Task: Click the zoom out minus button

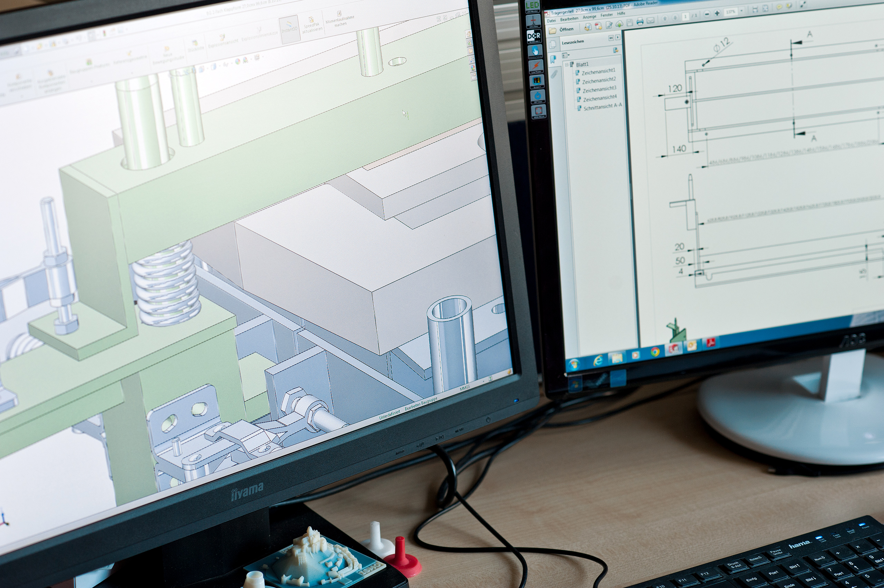Action: click(707, 14)
